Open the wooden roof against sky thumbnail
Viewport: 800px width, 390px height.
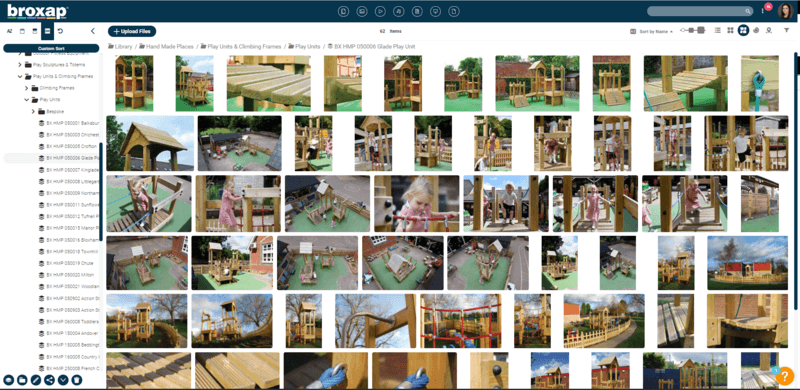pyautogui.click(x=150, y=143)
